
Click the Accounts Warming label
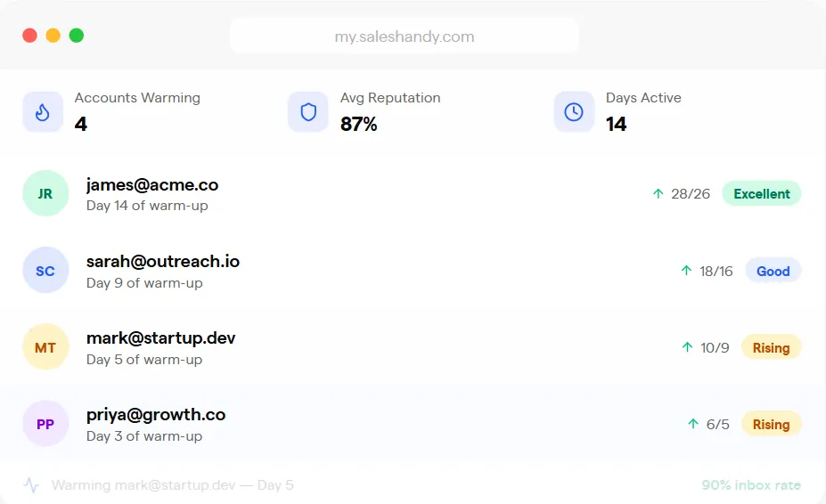tap(137, 98)
